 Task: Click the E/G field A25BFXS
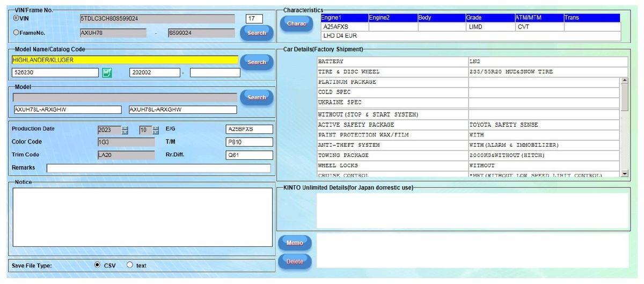[250, 129]
